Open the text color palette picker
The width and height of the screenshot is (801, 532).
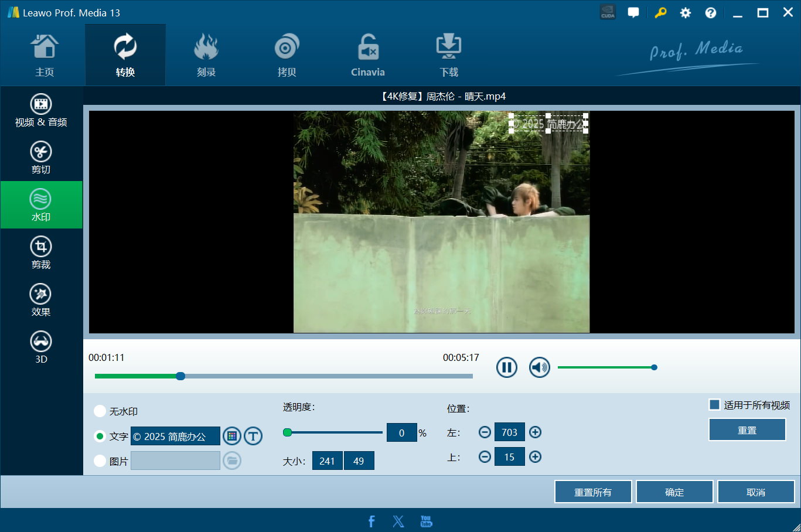click(232, 436)
